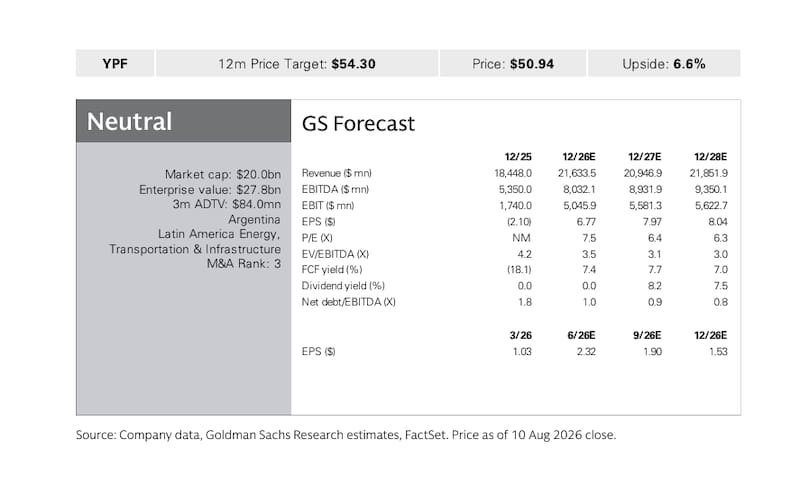Viewport: 800px width, 494px height.
Task: Select the EBITDA ($ mn) row label
Action: (335, 189)
